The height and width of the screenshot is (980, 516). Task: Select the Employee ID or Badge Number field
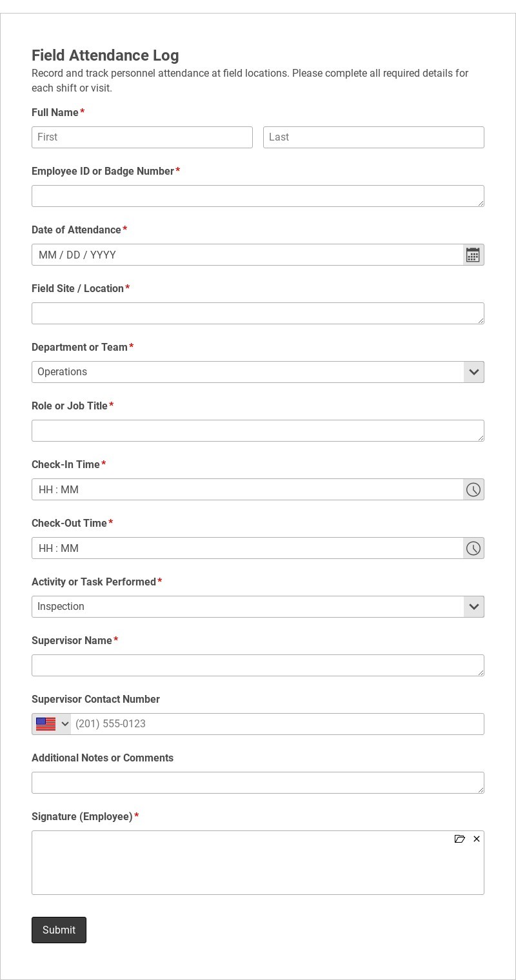258,196
